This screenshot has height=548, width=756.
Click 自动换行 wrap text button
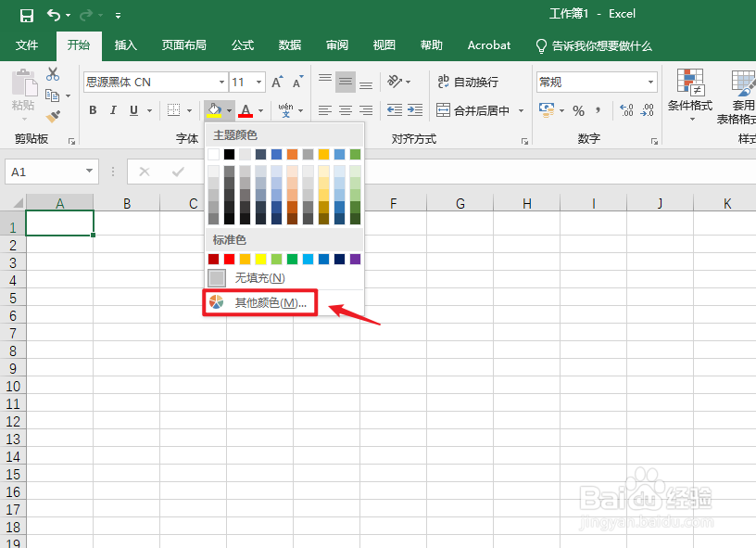tap(468, 82)
